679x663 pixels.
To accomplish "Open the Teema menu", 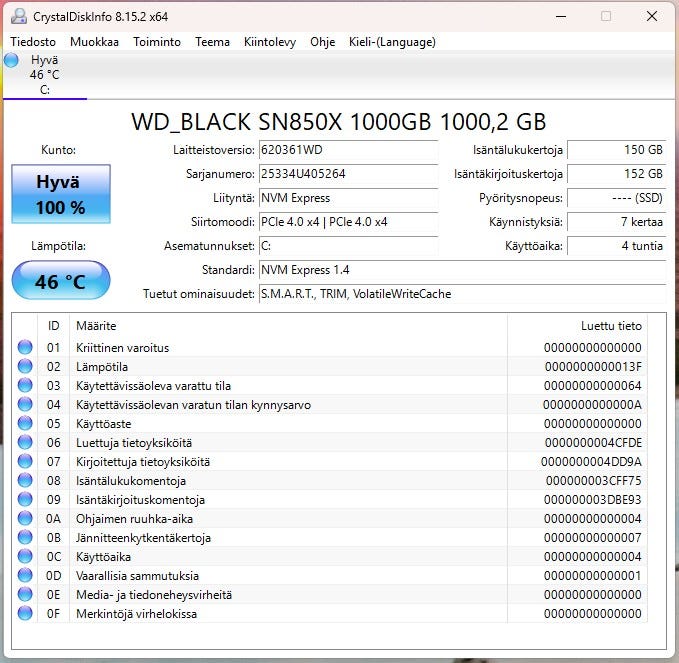I will pos(212,42).
